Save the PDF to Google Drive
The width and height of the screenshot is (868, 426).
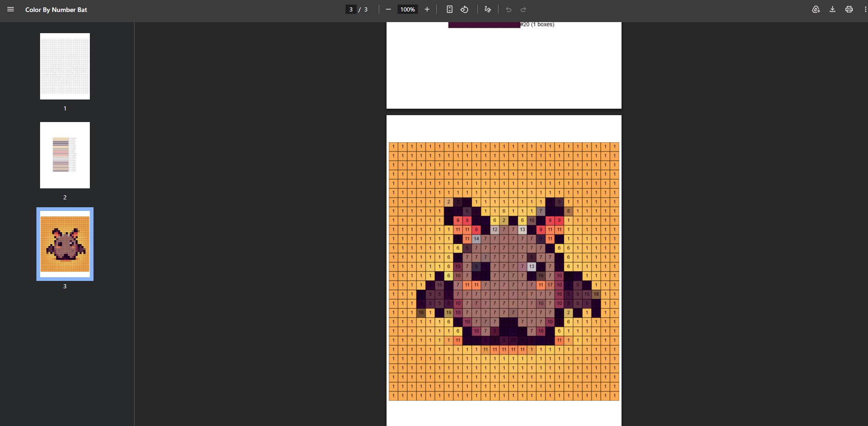(816, 9)
